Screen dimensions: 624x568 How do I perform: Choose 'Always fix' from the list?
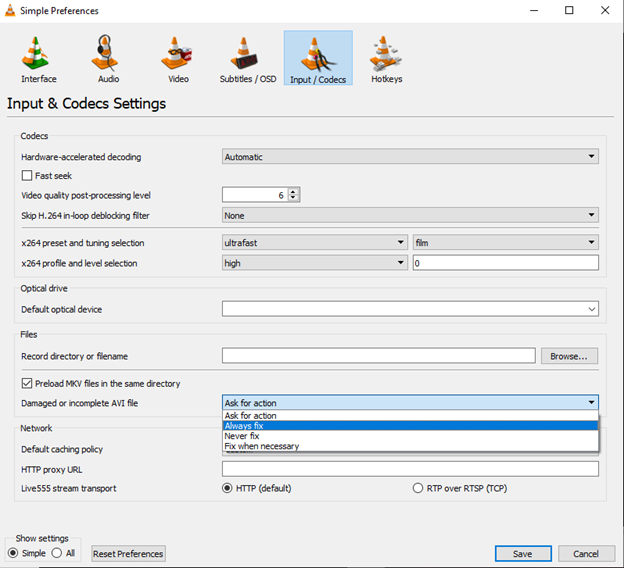click(410, 426)
